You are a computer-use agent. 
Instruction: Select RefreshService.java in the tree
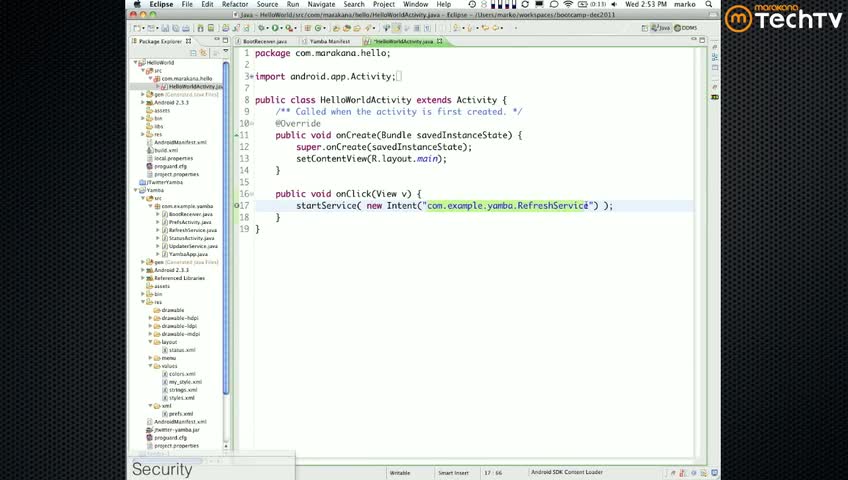tap(189, 230)
